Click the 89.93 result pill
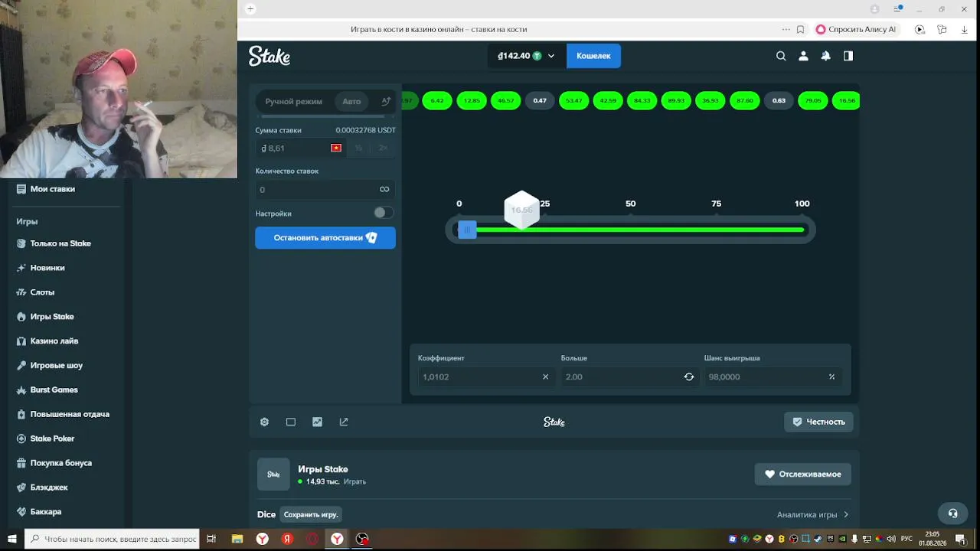980x551 pixels. (676, 101)
